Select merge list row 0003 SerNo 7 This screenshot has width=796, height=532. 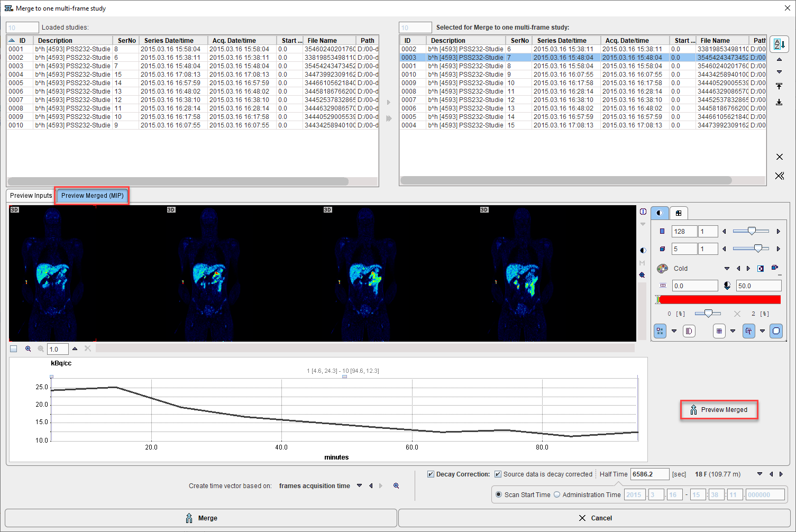click(583, 58)
